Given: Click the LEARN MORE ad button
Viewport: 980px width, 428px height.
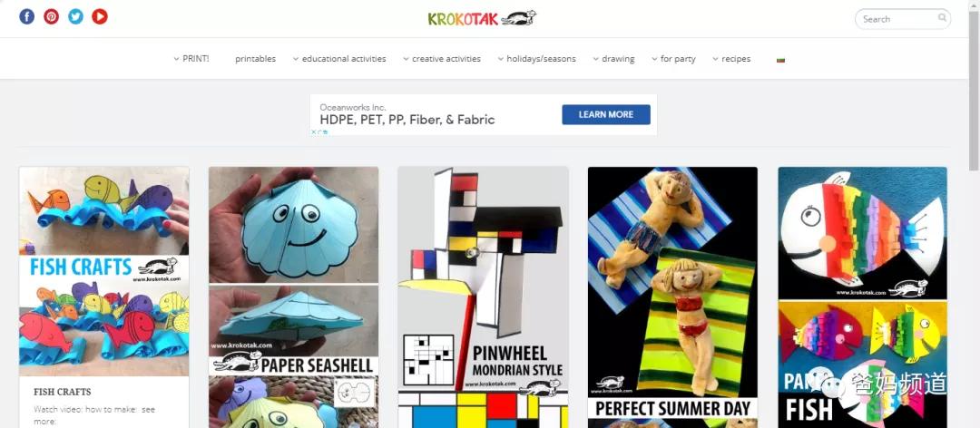Looking at the screenshot, I should pyautogui.click(x=605, y=114).
